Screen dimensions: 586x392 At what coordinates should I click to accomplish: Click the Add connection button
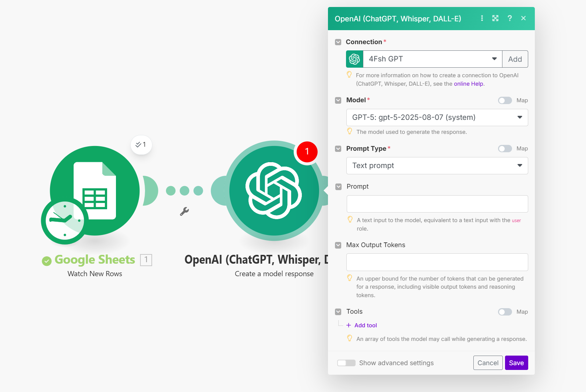(515, 59)
